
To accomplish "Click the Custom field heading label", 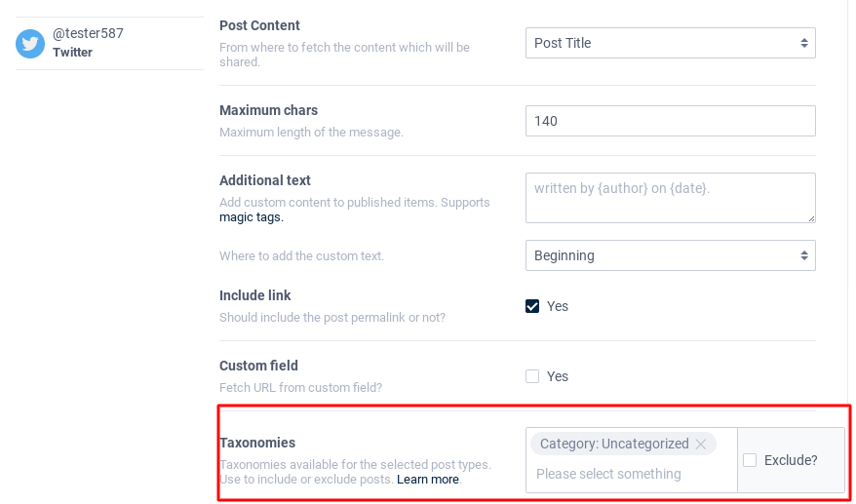I will (x=258, y=366).
